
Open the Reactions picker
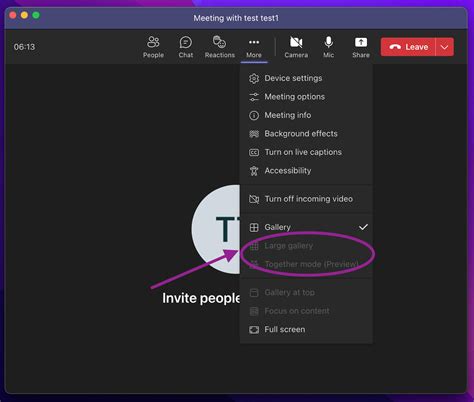pyautogui.click(x=220, y=47)
